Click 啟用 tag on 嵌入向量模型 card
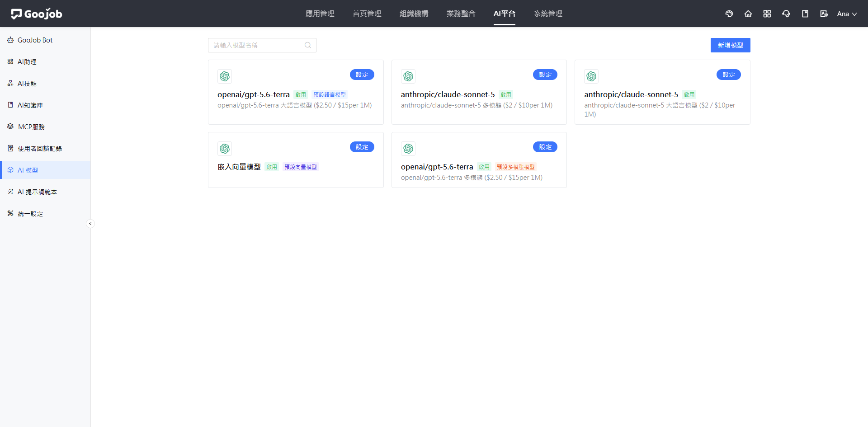The width and height of the screenshot is (868, 427). [x=272, y=167]
